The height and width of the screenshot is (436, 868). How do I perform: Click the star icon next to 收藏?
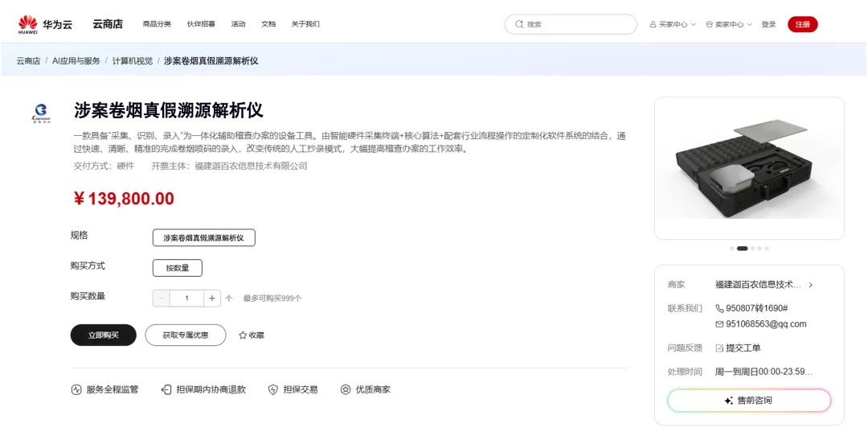pos(243,335)
